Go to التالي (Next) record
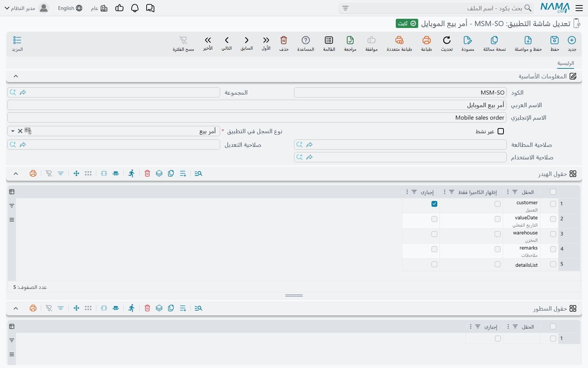This screenshot has height=368, width=588. [x=227, y=40]
